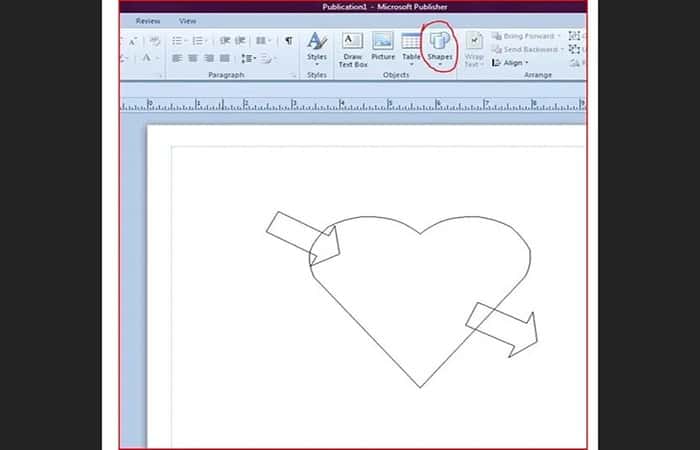Decrease the paragraph indent level
Viewport: 700px width, 450px height.
pos(225,41)
